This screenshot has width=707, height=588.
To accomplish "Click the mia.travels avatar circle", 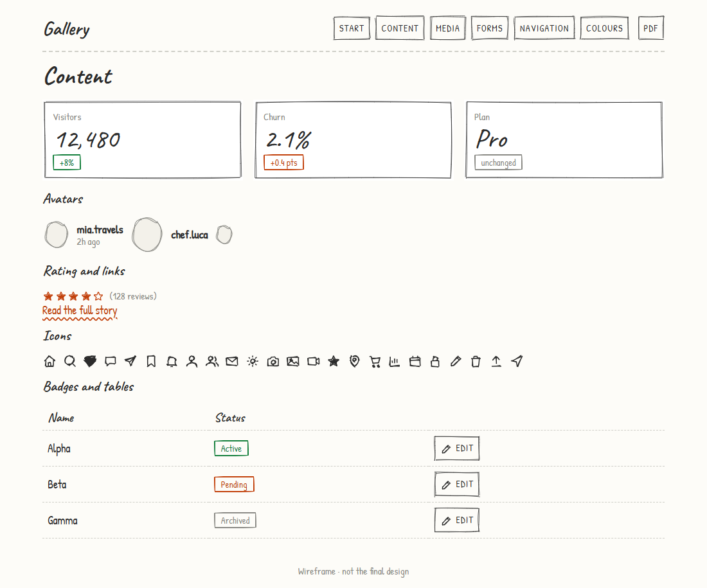I will click(57, 235).
